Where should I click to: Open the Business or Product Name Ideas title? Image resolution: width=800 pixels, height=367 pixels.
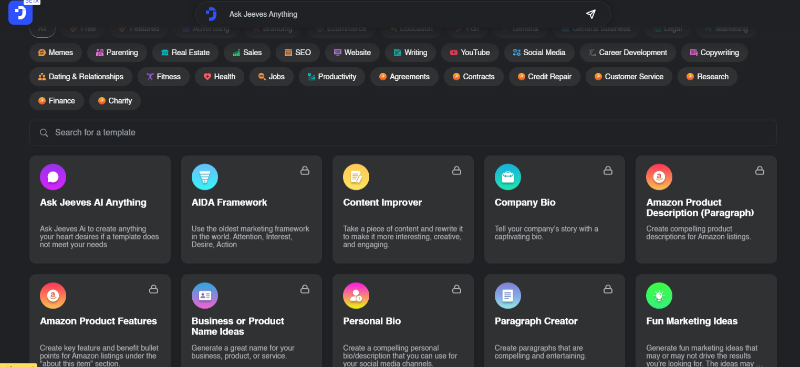point(238,326)
